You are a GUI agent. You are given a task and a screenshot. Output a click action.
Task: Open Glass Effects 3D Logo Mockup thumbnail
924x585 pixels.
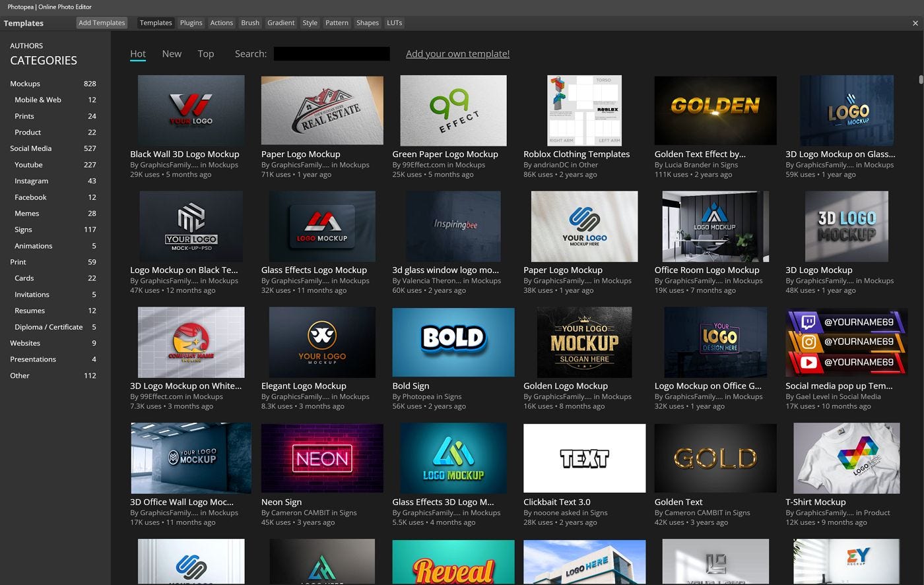[453, 458]
